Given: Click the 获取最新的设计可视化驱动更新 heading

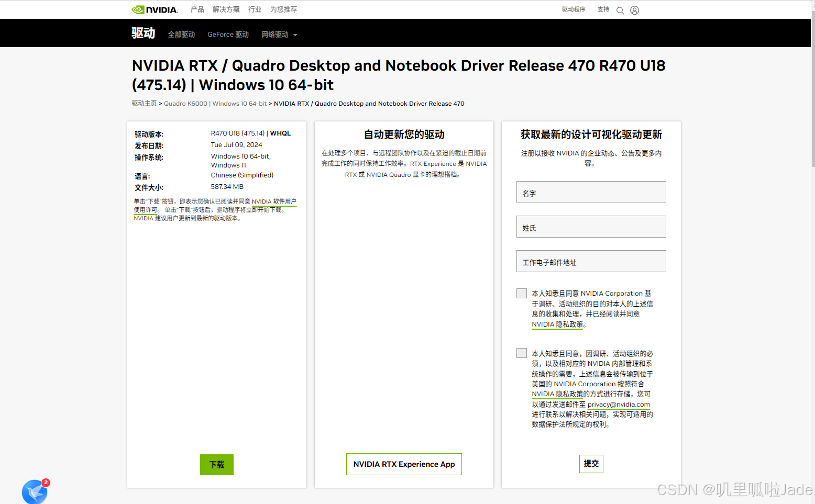Looking at the screenshot, I should click(x=591, y=135).
